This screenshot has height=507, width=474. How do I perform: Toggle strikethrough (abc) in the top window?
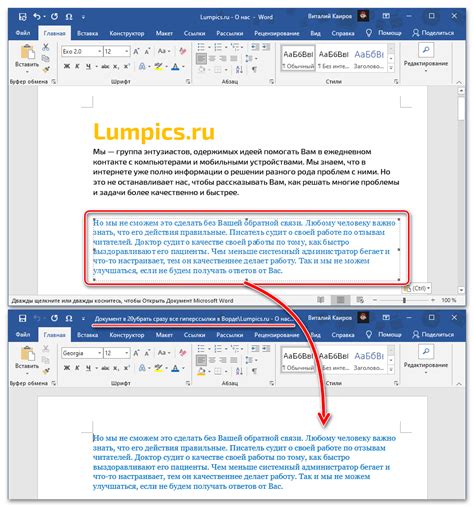(x=105, y=67)
